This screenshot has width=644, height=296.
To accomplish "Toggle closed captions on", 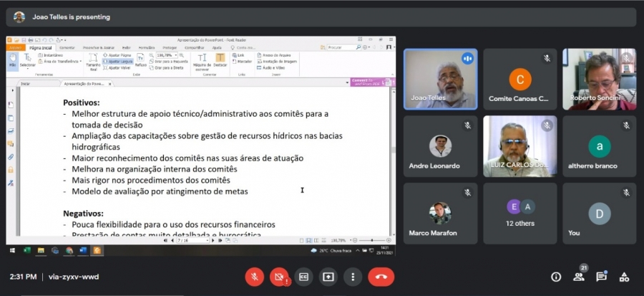I will click(304, 277).
